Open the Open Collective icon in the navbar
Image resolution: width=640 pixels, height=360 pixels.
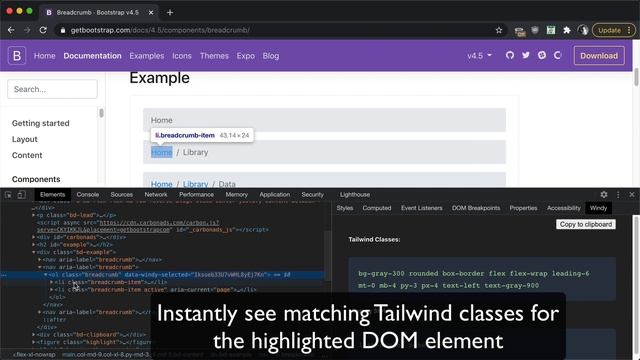click(558, 55)
